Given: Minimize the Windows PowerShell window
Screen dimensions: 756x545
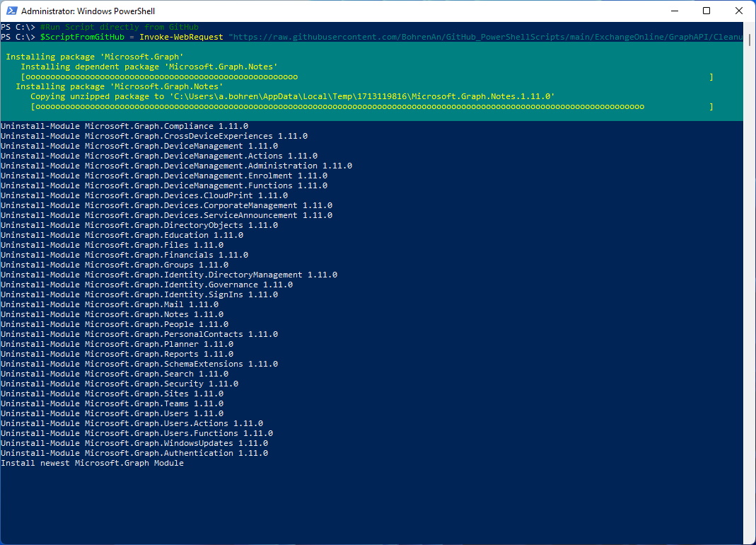Looking at the screenshot, I should coord(675,11).
